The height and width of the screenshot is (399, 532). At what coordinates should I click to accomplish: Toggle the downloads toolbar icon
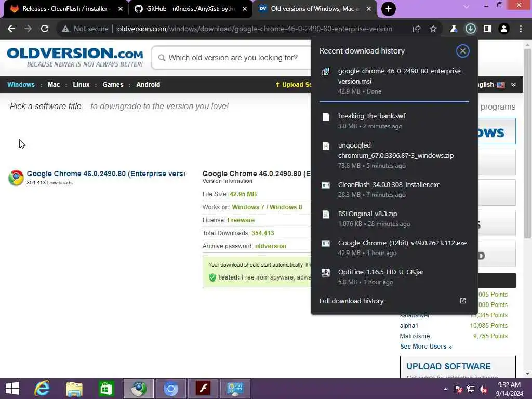470,29
